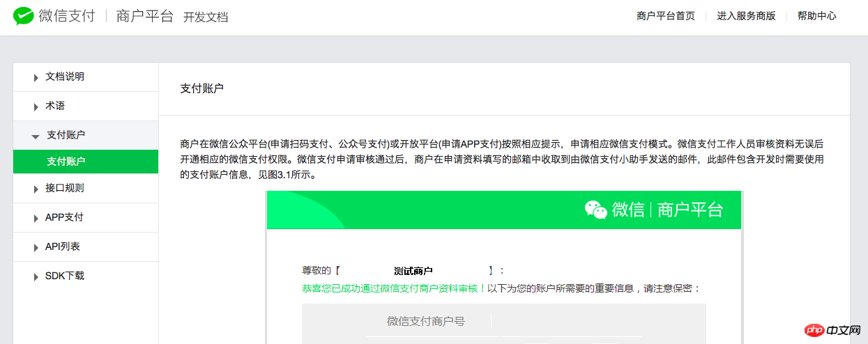Expand the SDK下载 arrow
This screenshot has width=868, height=344.
36,277
